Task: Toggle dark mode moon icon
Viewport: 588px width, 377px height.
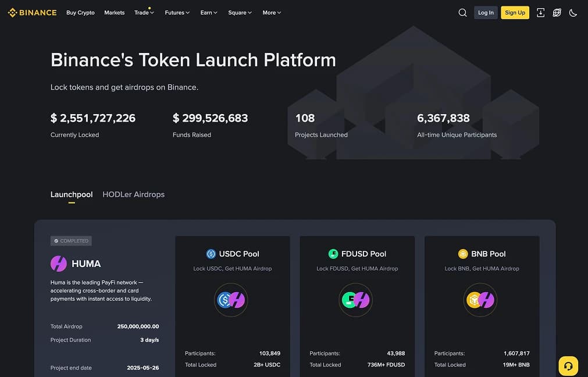Action: point(573,13)
